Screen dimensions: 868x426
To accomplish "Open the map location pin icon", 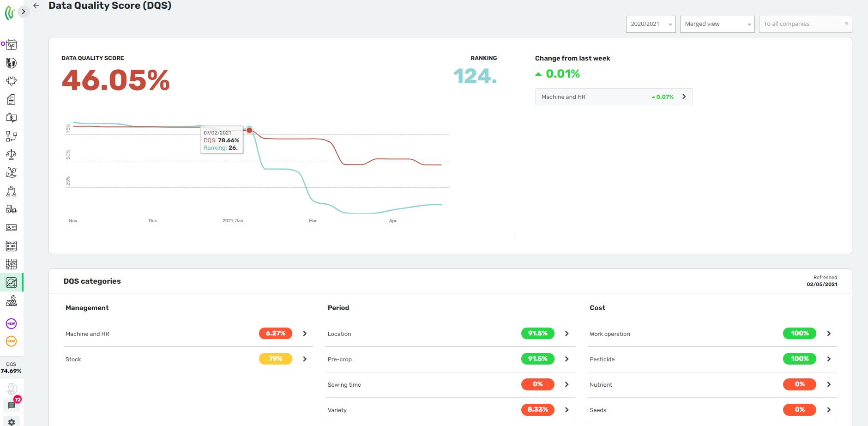I will pos(11,301).
